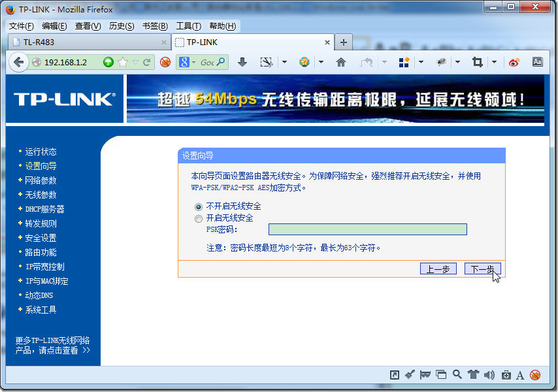The height and width of the screenshot is (392, 558).
Task: Click the 上一步 button
Action: coord(438,269)
